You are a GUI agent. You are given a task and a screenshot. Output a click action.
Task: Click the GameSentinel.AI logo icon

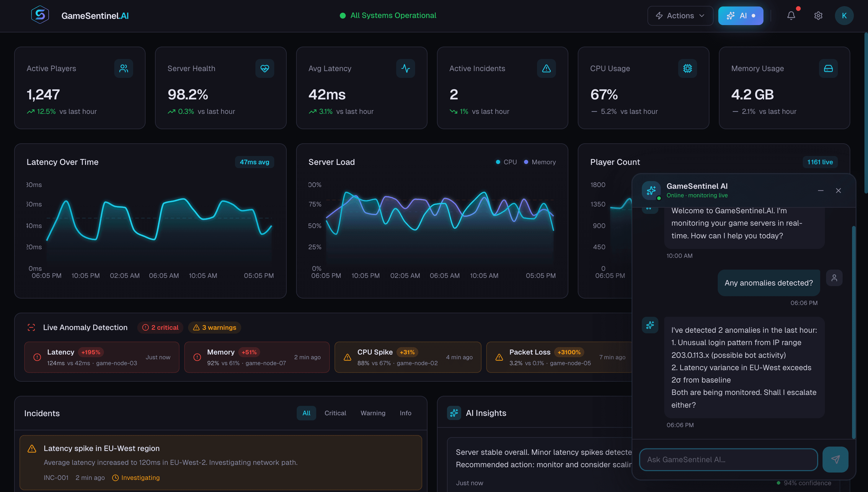40,15
